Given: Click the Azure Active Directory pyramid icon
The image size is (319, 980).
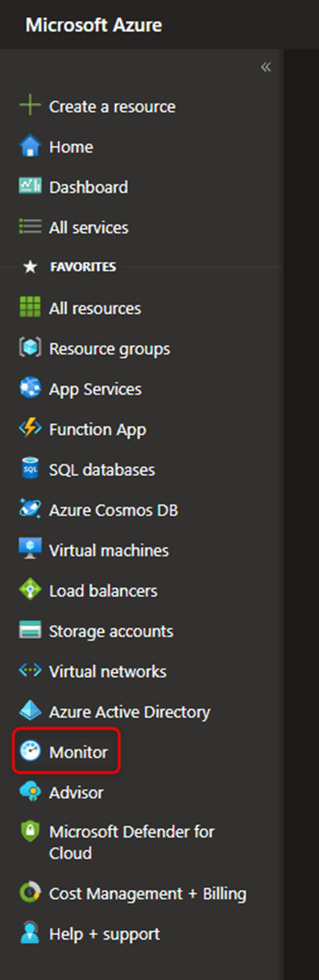Looking at the screenshot, I should [x=30, y=711].
